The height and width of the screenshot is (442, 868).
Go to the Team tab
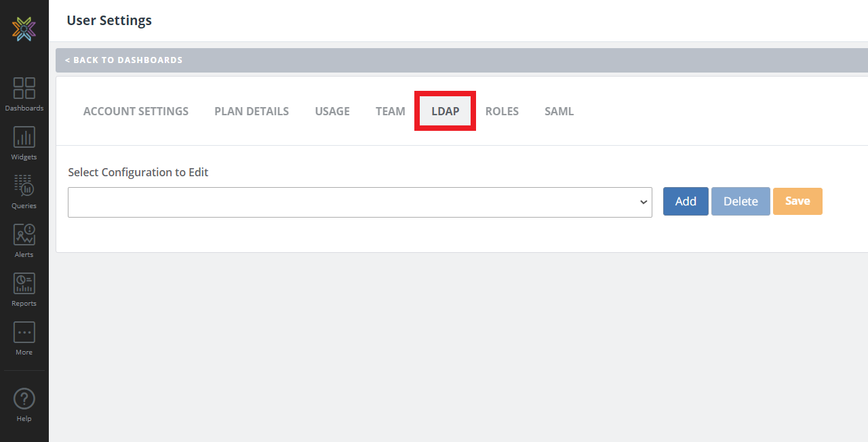coord(391,111)
